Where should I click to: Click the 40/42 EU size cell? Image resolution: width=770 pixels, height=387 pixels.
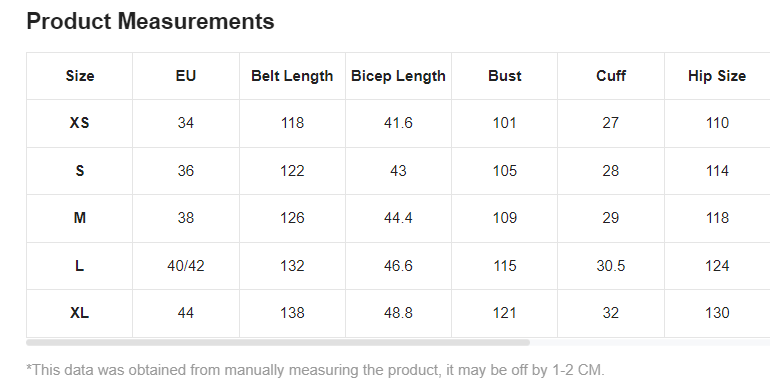[x=186, y=266]
